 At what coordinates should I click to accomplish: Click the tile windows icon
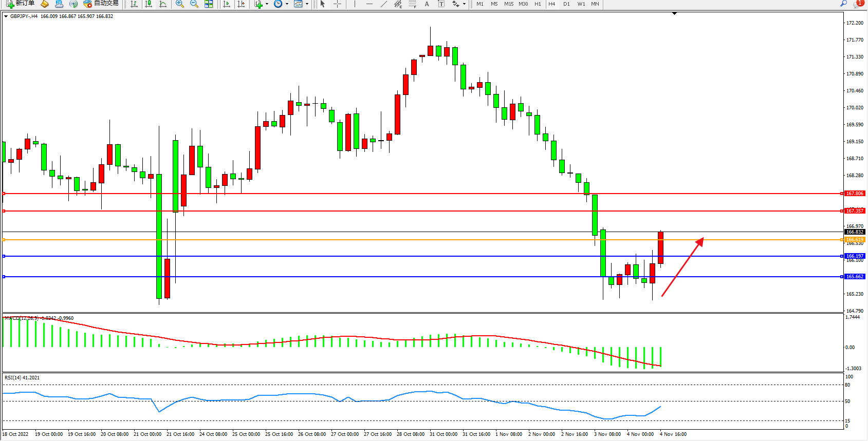(209, 4)
